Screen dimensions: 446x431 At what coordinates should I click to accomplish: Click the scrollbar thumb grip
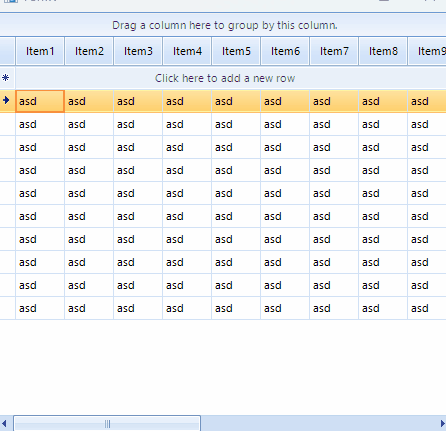click(x=107, y=424)
